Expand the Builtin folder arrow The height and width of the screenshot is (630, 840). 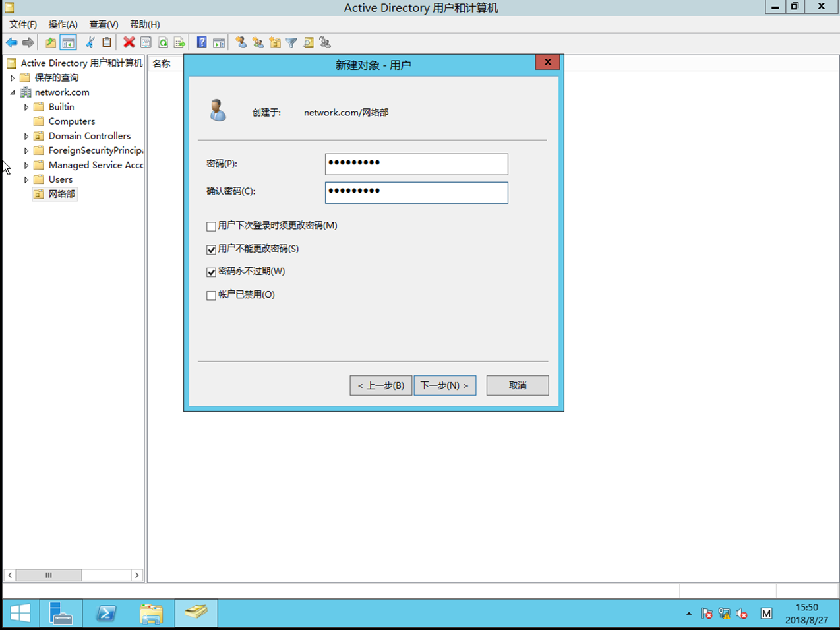coord(26,107)
